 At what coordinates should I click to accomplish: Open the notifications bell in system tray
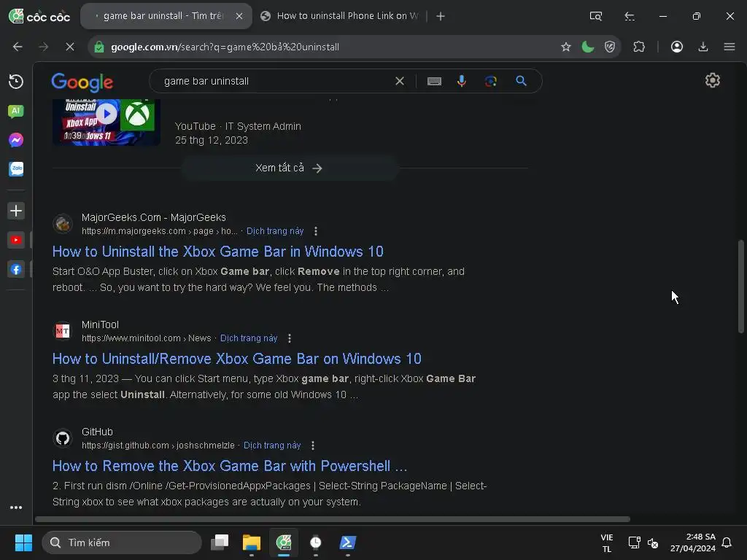pos(727,542)
